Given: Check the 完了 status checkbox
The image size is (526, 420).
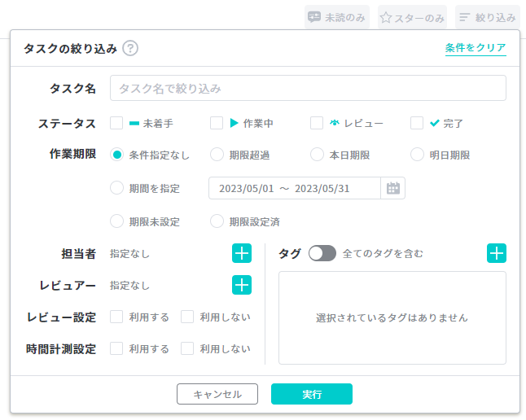Looking at the screenshot, I should click(417, 123).
